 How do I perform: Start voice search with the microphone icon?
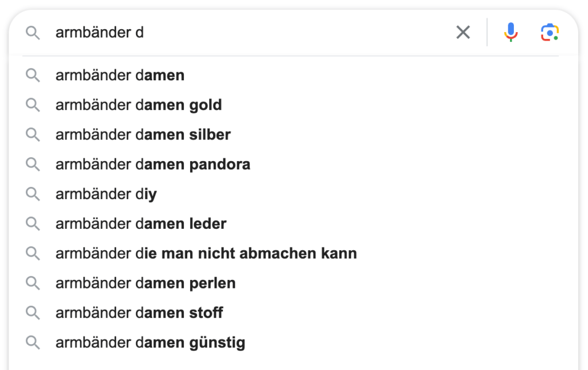(x=510, y=32)
